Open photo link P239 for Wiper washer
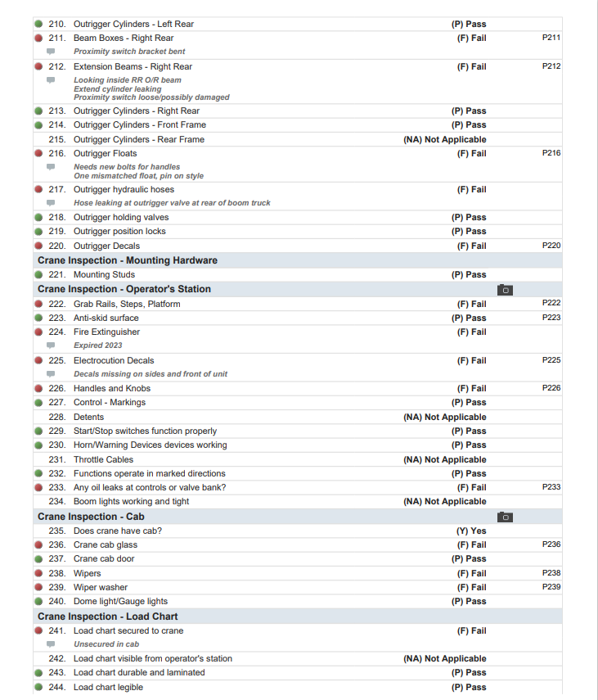This screenshot has width=598, height=700. pyautogui.click(x=551, y=587)
